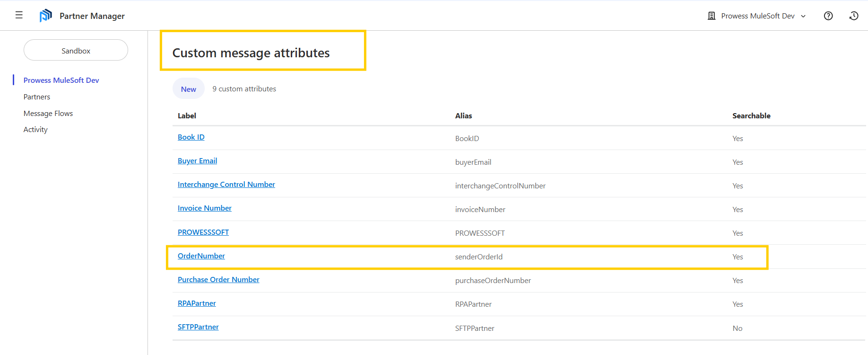Open the Invoice Number attribute link
Viewport: 868px width, 355px height.
pos(204,208)
